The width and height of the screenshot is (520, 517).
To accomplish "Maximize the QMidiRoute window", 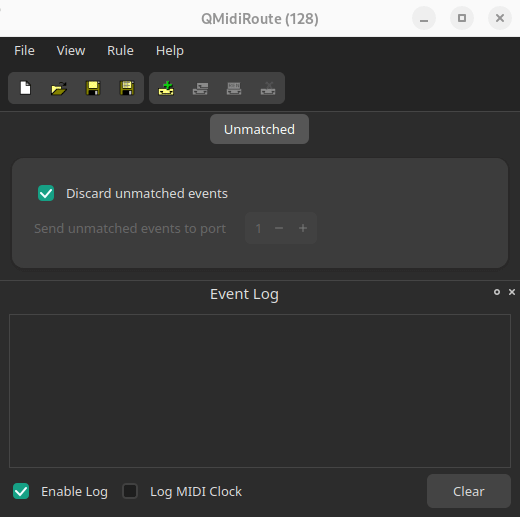I will click(x=462, y=18).
